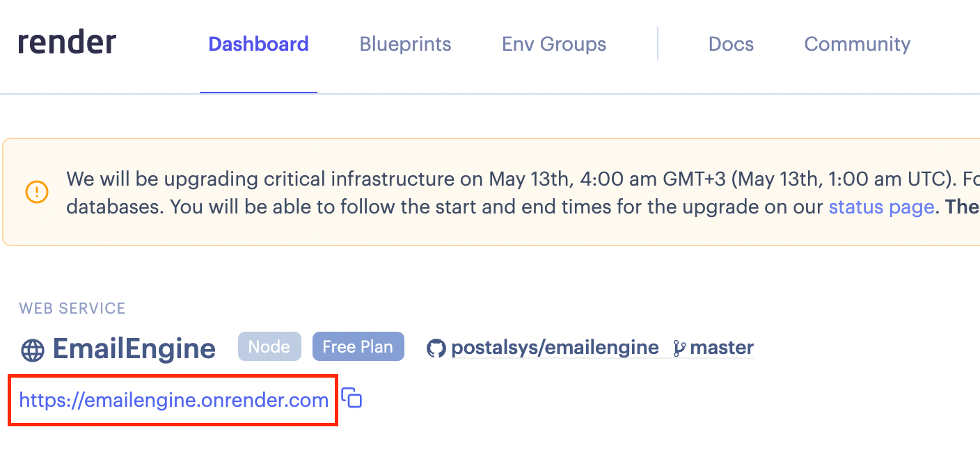This screenshot has width=980, height=459.
Task: Click the git branch icon
Action: point(679,348)
